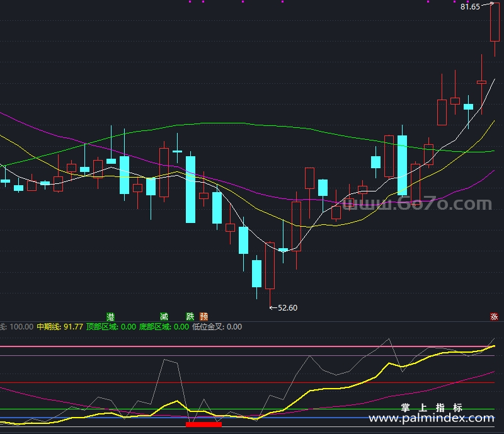This screenshot has width=504, height=434.
Task: Click the orange 预 event marker
Action: (203, 317)
